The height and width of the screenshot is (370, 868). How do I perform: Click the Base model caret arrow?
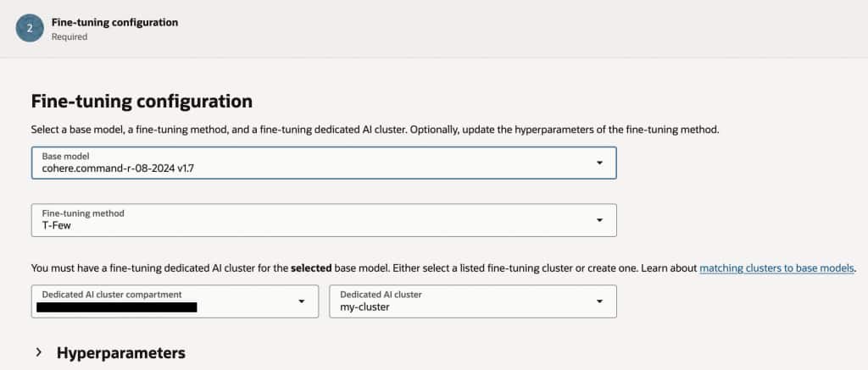point(599,163)
